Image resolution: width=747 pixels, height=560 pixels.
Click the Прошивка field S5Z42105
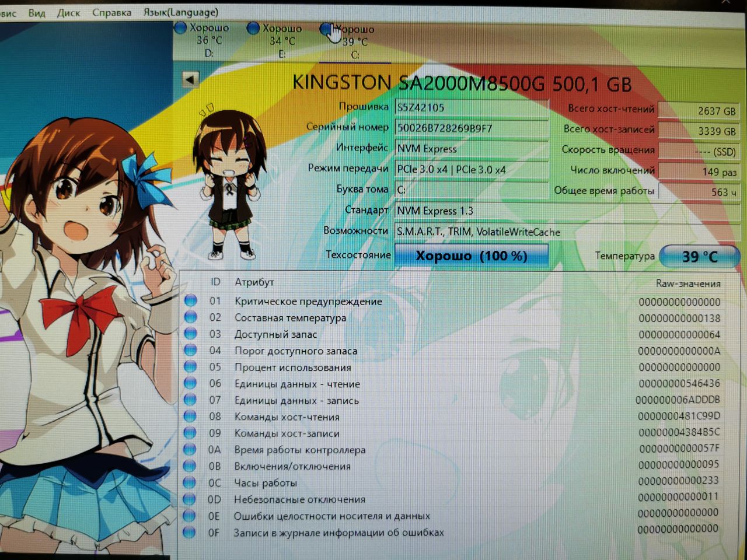point(472,107)
